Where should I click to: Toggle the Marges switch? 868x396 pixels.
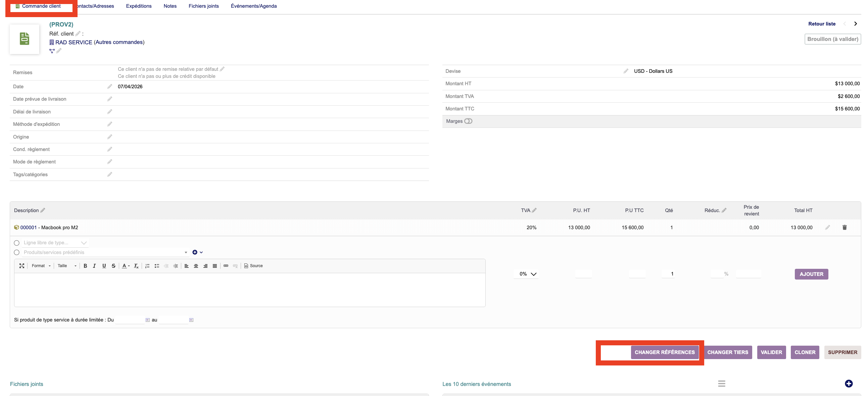tap(468, 121)
